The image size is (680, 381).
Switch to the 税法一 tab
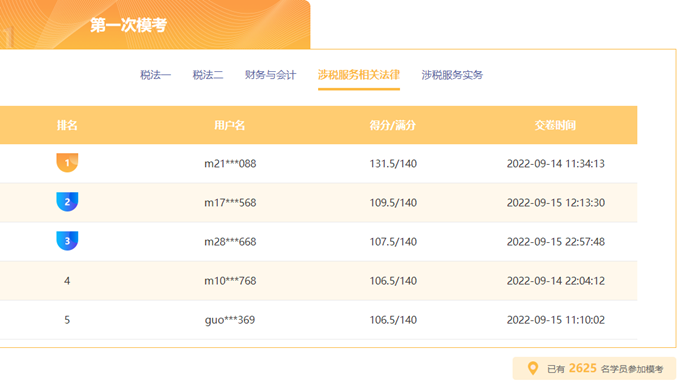155,75
